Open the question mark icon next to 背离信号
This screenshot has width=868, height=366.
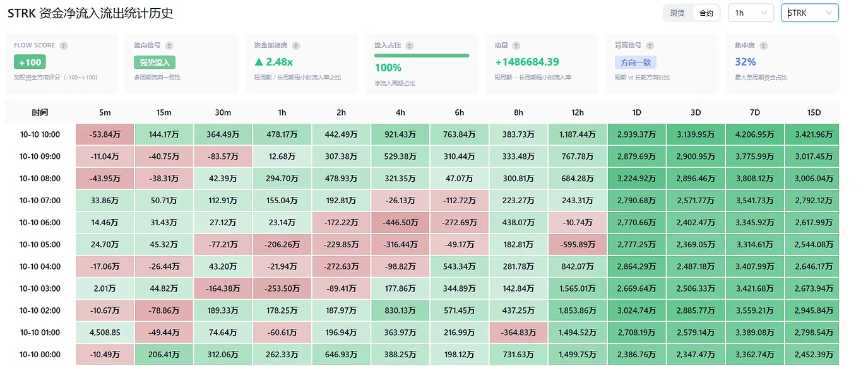650,46
